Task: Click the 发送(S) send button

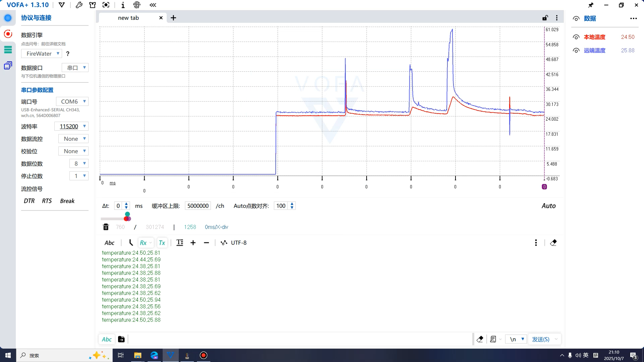Action: coord(540,339)
